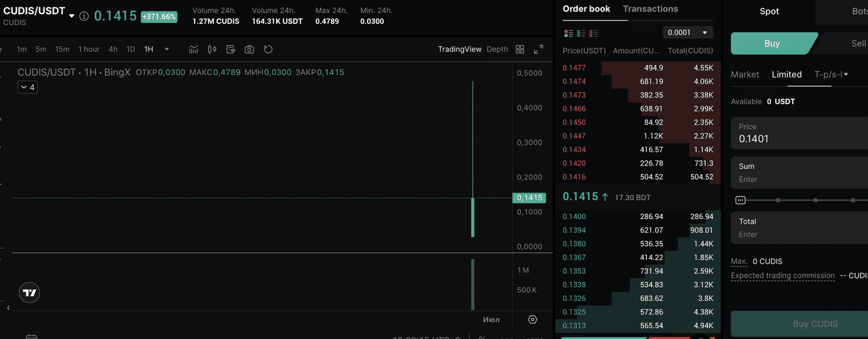Select the 15m timeframe
This screenshot has height=339, width=868.
tap(62, 49)
